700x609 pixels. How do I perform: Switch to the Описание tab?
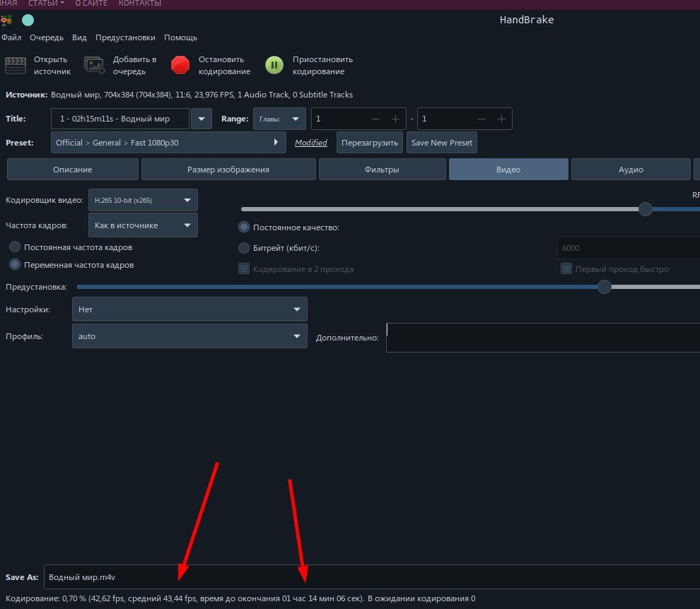72,170
